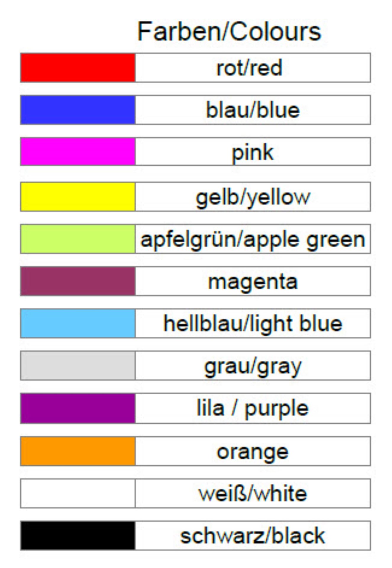The width and height of the screenshot is (392, 568).
Task: Select the apple green swatch
Action: coord(78,239)
